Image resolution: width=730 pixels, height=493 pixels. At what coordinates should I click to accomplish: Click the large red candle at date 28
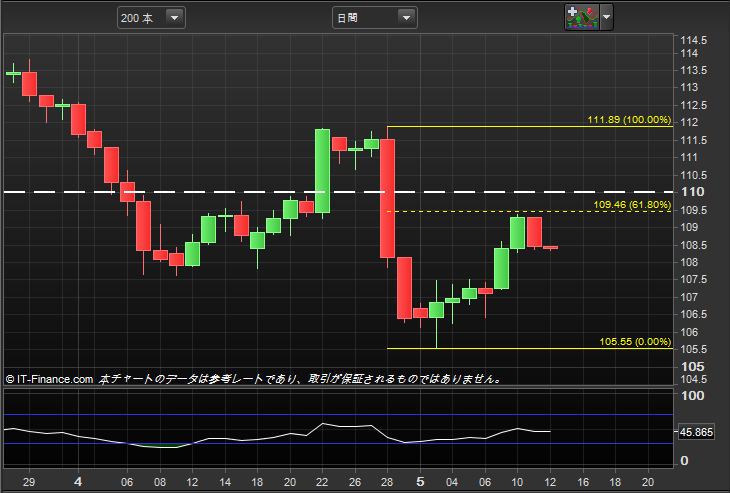387,199
